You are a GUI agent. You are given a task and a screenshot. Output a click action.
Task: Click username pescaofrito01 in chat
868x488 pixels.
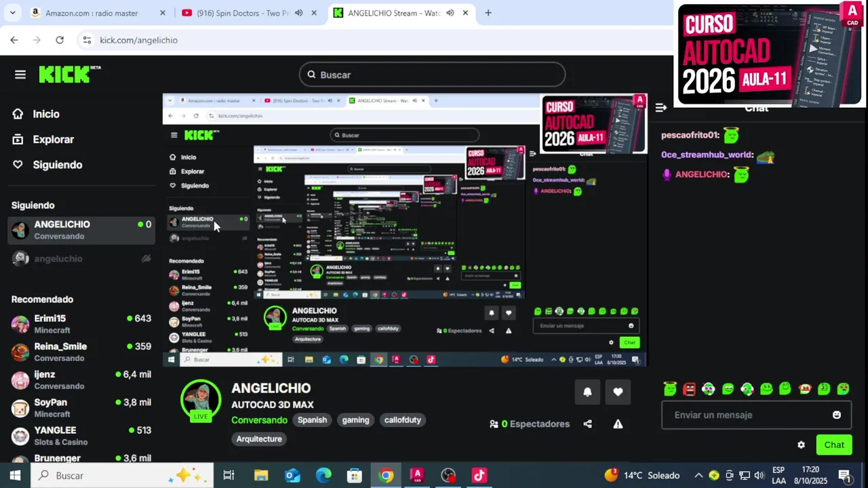click(x=690, y=135)
